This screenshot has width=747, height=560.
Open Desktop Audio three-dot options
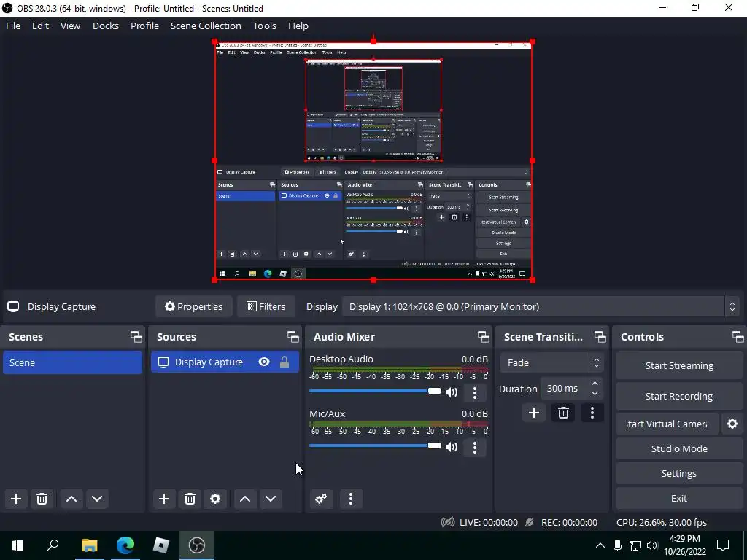pyautogui.click(x=474, y=392)
